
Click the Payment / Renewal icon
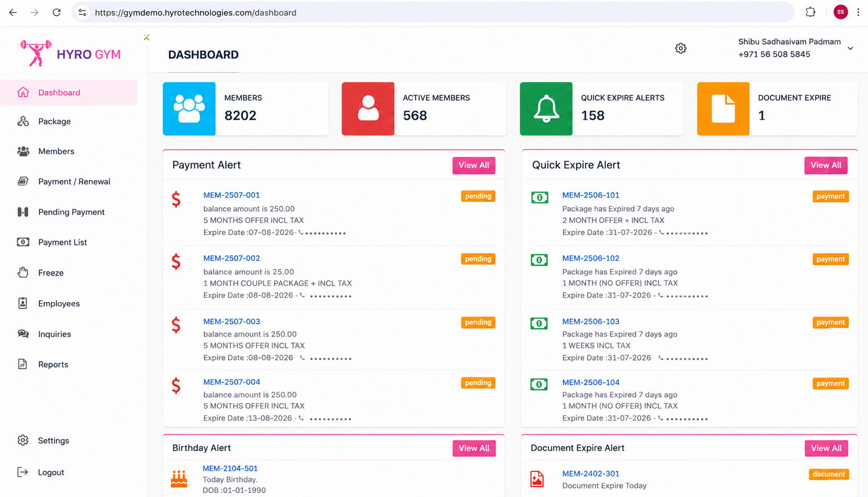pyautogui.click(x=23, y=181)
